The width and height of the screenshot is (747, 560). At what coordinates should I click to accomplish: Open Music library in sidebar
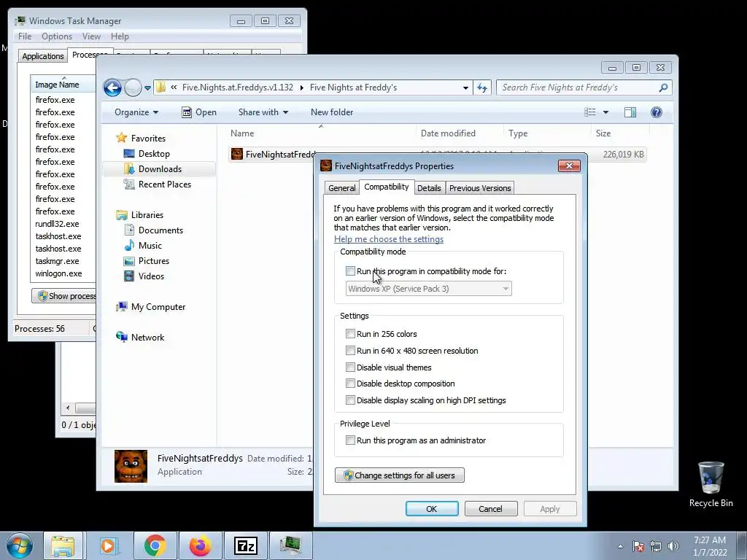tap(150, 246)
